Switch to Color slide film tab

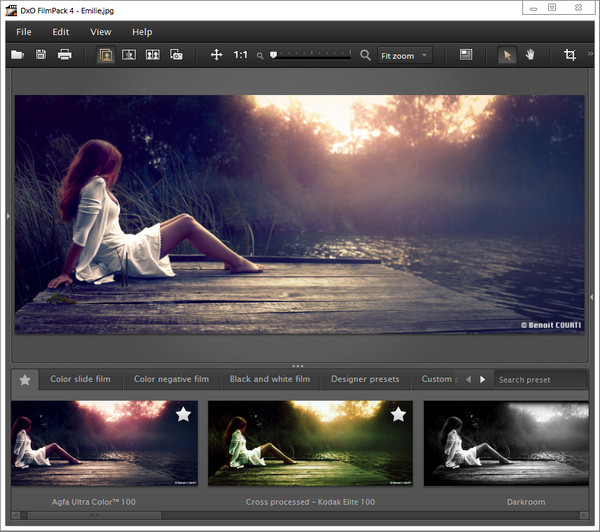[80, 379]
